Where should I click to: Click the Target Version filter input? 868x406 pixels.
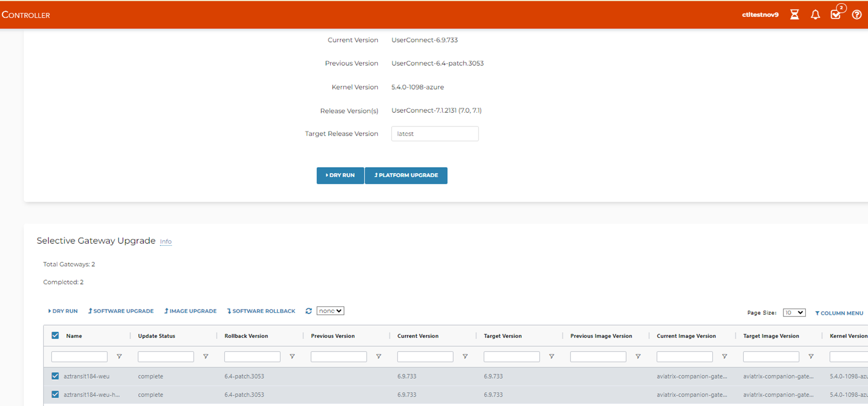click(x=512, y=357)
